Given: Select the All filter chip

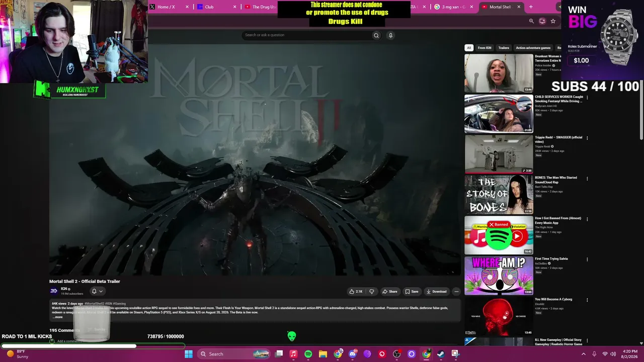Looking at the screenshot, I should [469, 48].
